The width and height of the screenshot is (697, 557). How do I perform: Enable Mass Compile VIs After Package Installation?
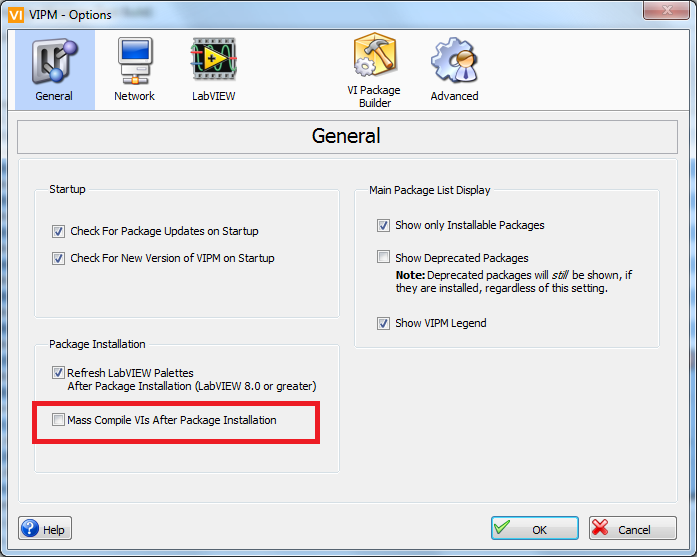[58, 419]
